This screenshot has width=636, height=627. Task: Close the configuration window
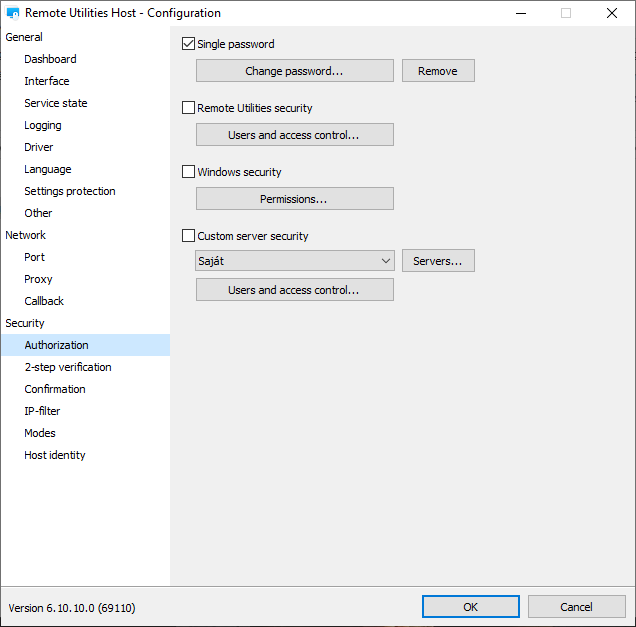tap(611, 13)
